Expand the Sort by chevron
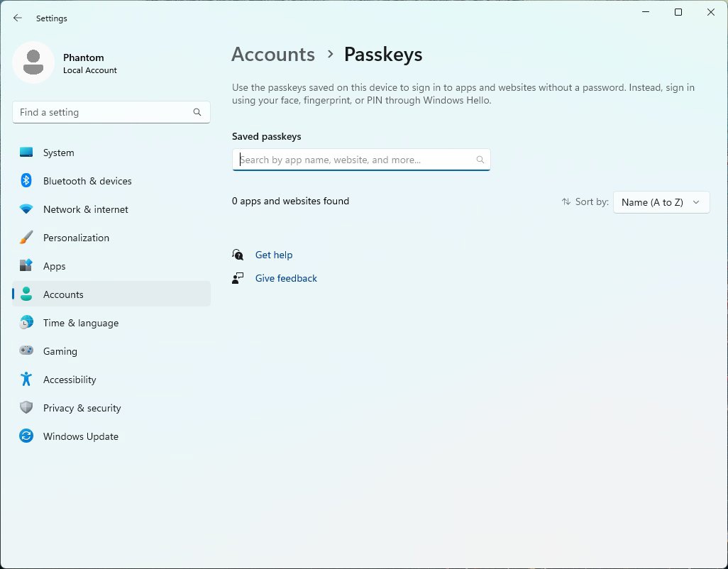The height and width of the screenshot is (569, 728). click(x=696, y=201)
